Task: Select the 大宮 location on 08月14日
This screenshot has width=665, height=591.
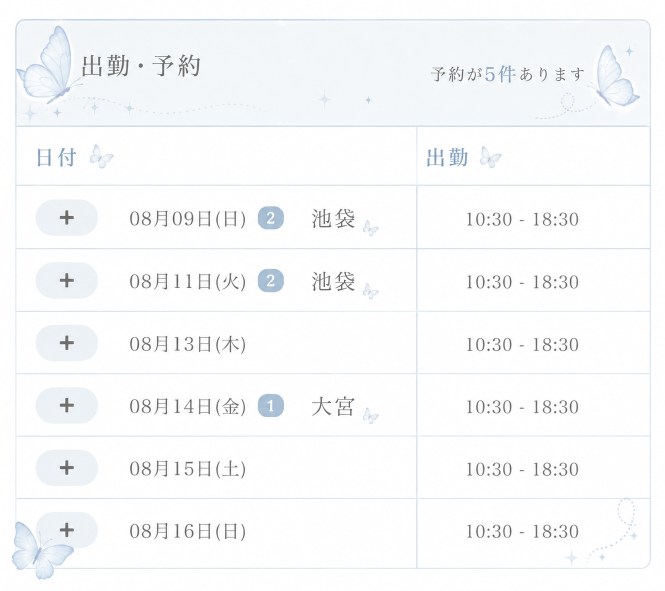Action: [333, 407]
